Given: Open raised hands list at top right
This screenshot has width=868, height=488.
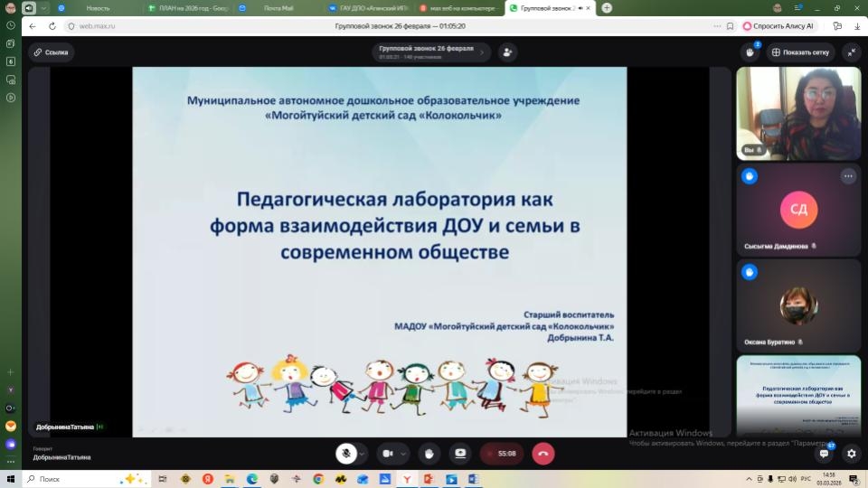Looking at the screenshot, I should click(750, 52).
